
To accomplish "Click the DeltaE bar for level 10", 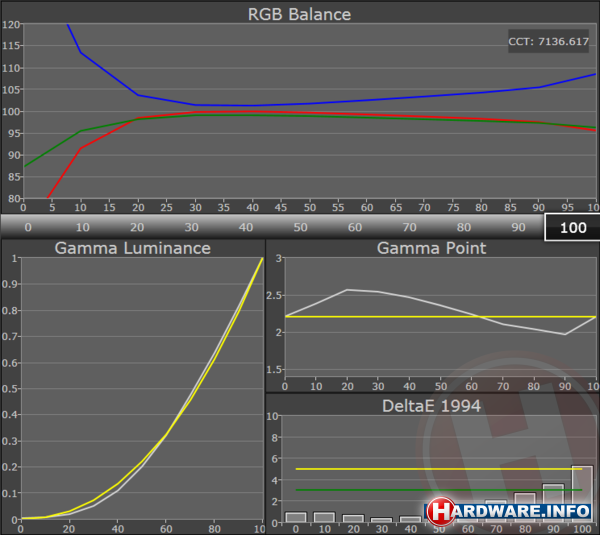I will click(324, 517).
